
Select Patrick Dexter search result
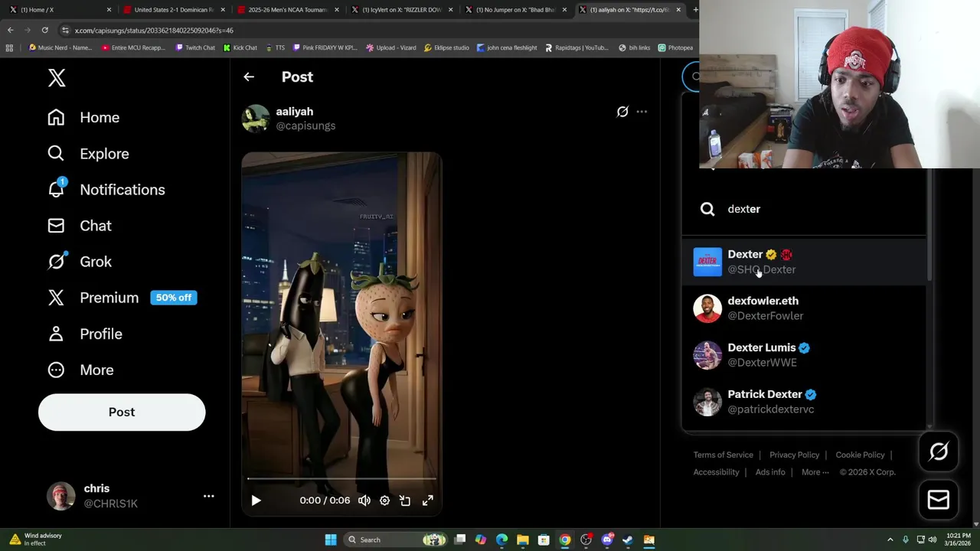[804, 402]
